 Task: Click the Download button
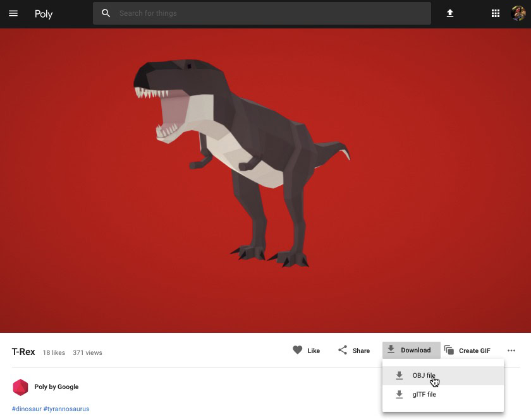click(412, 350)
